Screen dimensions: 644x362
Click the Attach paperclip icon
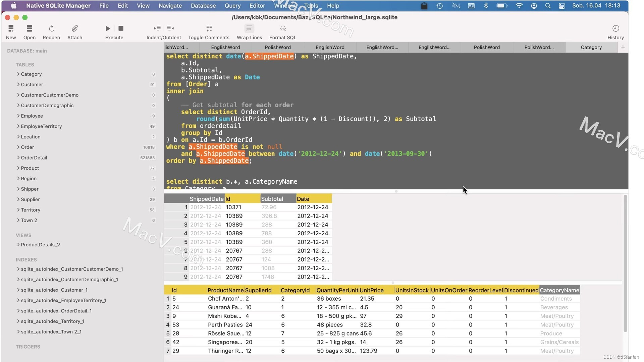click(x=75, y=28)
